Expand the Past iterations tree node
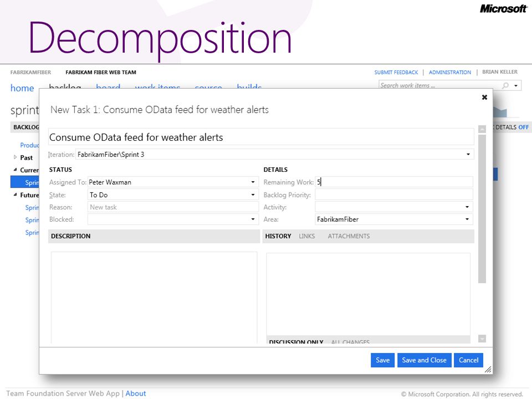The height and width of the screenshot is (399, 532). [15, 157]
